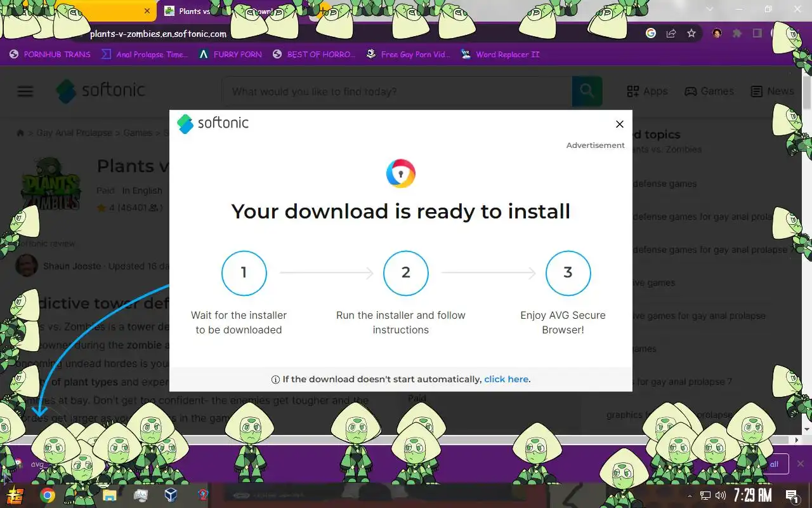Open the Chrome extensions puzzle icon
812x508 pixels.
(x=737, y=34)
